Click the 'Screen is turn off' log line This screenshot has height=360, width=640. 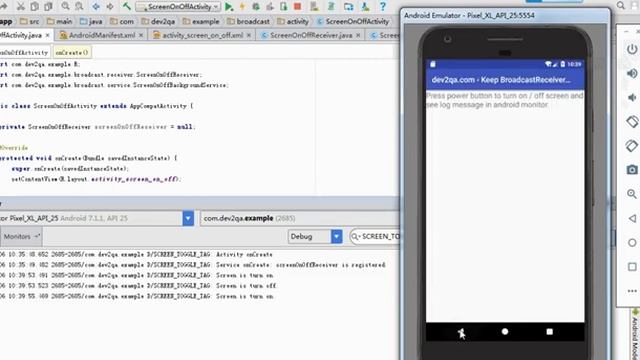[x=138, y=286]
